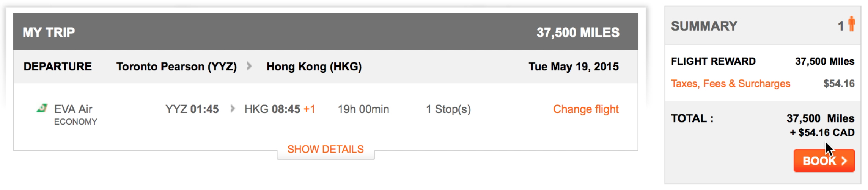The image size is (868, 190).
Task: Click the $54.16 taxes amount
Action: click(x=839, y=83)
